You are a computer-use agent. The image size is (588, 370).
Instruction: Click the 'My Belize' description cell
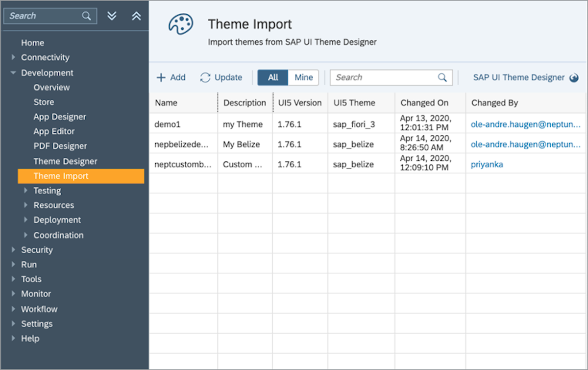coord(245,145)
